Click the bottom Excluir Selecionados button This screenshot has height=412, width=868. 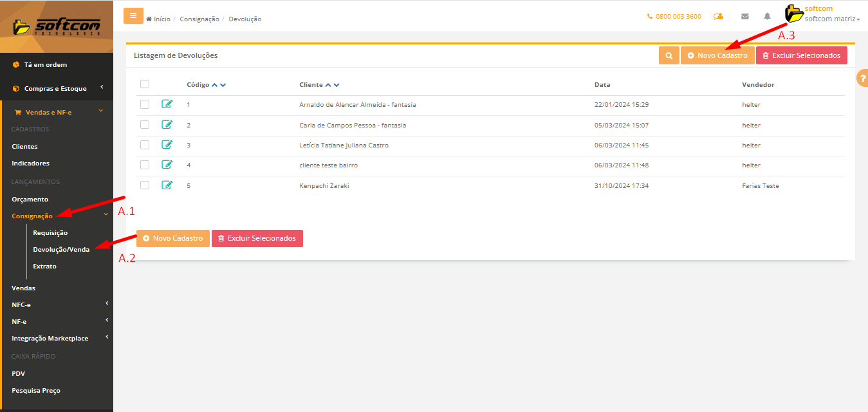[x=257, y=239]
